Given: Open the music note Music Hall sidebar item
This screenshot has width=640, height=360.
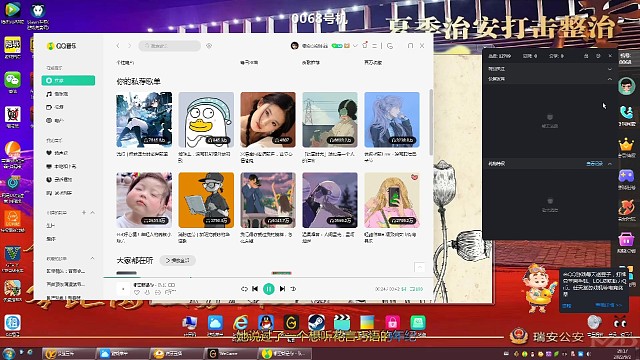Looking at the screenshot, I should click(68, 94).
